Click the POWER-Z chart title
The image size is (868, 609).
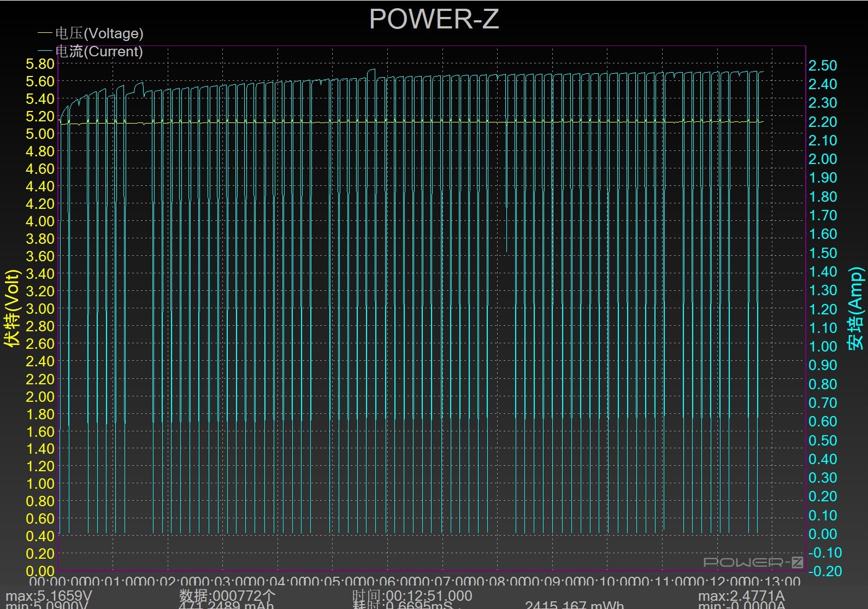434,19
